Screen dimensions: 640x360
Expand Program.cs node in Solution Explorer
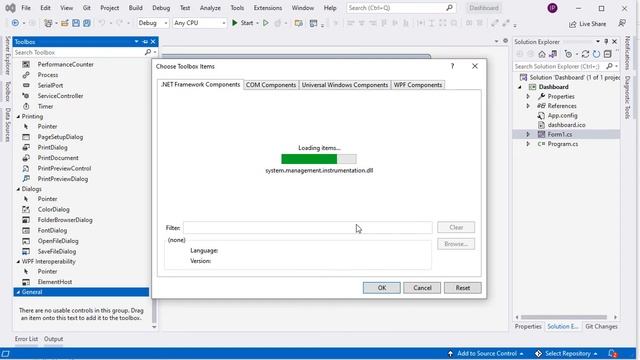pyautogui.click(x=528, y=144)
